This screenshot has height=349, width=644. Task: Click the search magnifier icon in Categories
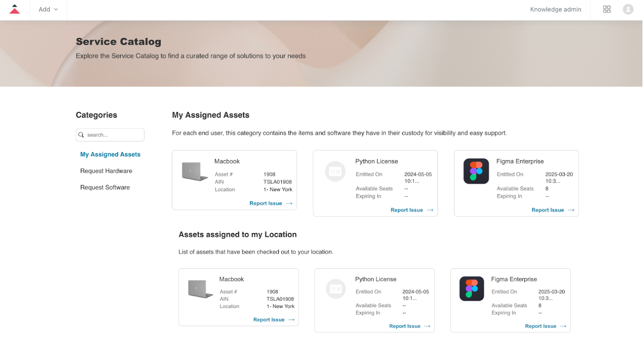(x=81, y=135)
